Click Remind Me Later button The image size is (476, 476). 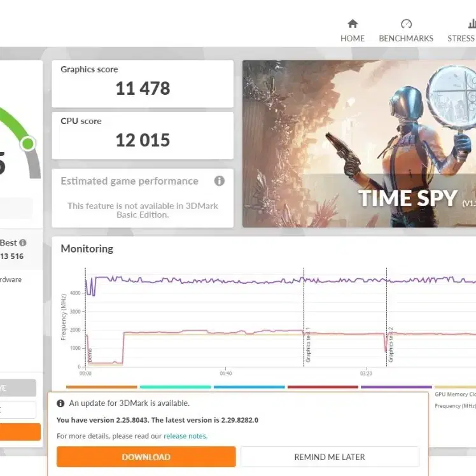330,456
